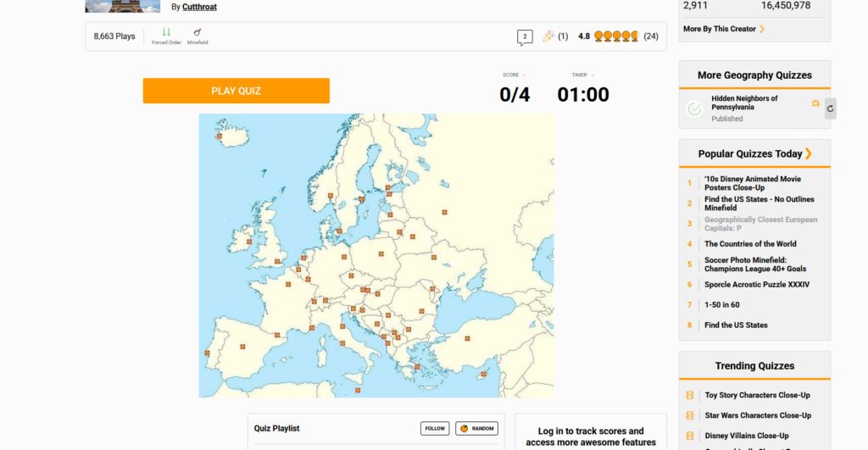This screenshot has height=450, width=868.
Task: Open More By This Creator link
Action: (724, 29)
